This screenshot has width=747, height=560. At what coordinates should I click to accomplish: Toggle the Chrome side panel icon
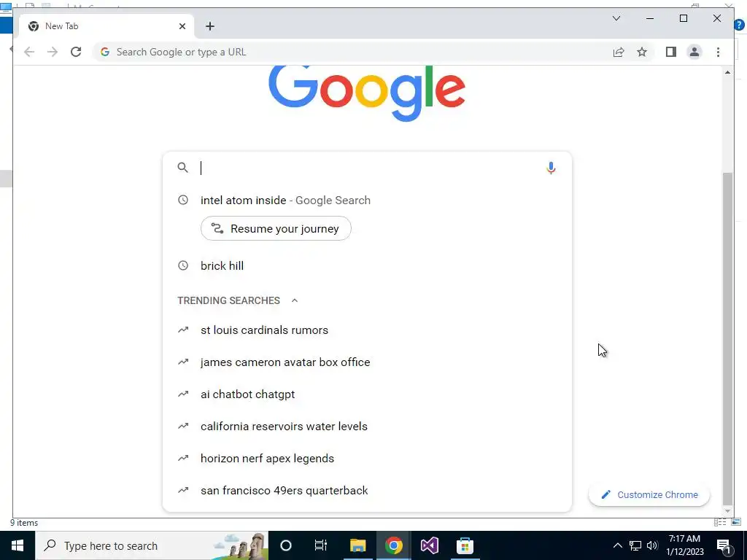pyautogui.click(x=671, y=52)
